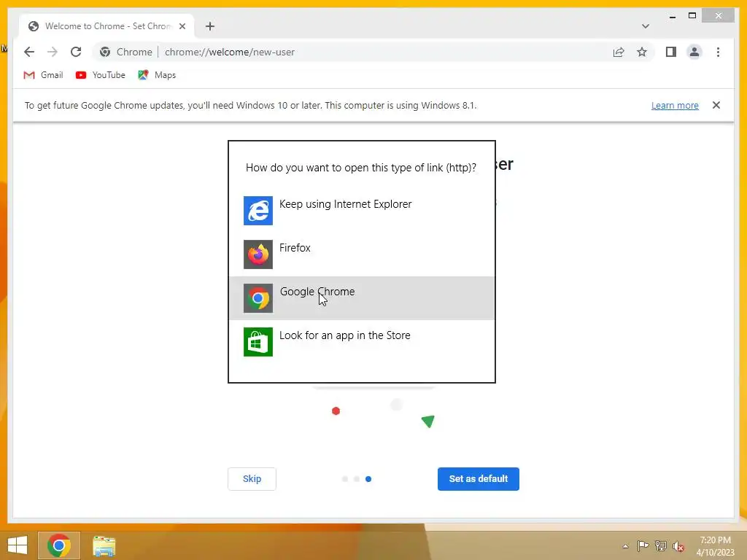Choose Keep using Internet Explorer
This screenshot has width=747, height=560.
point(362,211)
